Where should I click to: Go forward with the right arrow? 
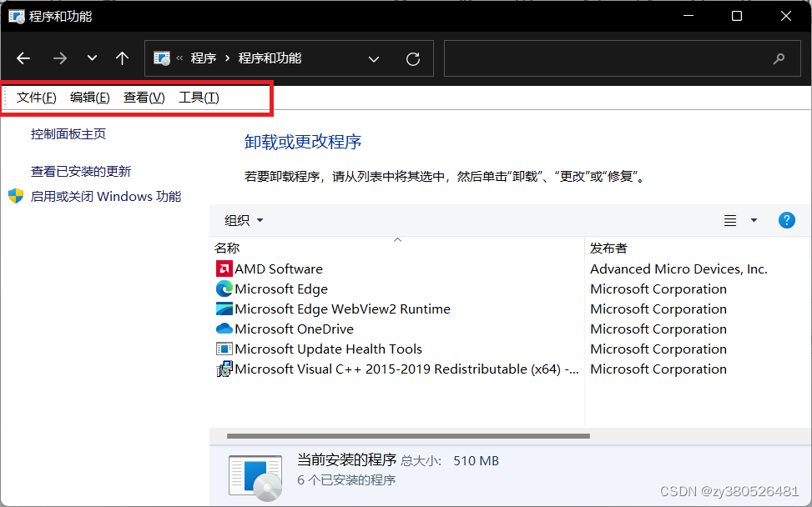60,58
